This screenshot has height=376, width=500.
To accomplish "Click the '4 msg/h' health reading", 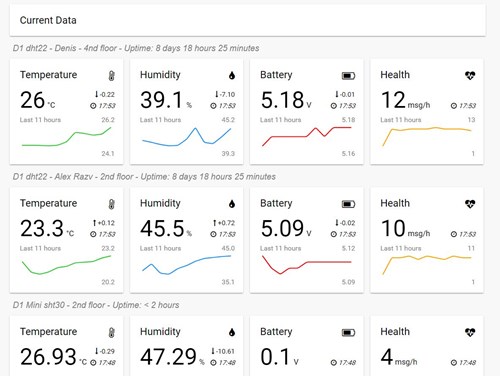I will [x=399, y=357].
